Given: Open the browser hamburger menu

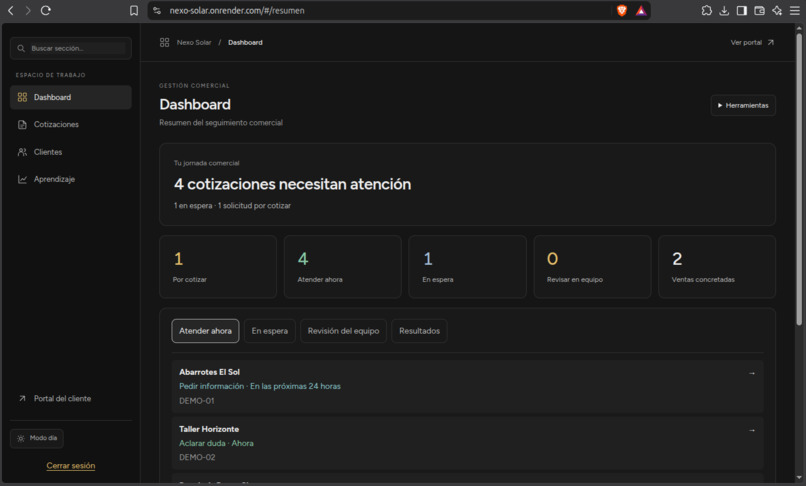Looking at the screenshot, I should click(x=795, y=10).
